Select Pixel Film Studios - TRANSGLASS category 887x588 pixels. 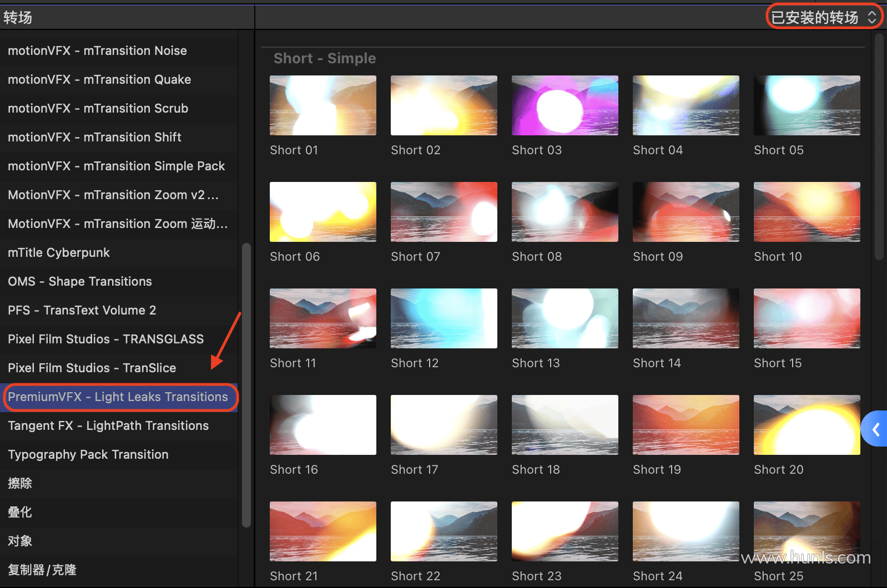119,339
